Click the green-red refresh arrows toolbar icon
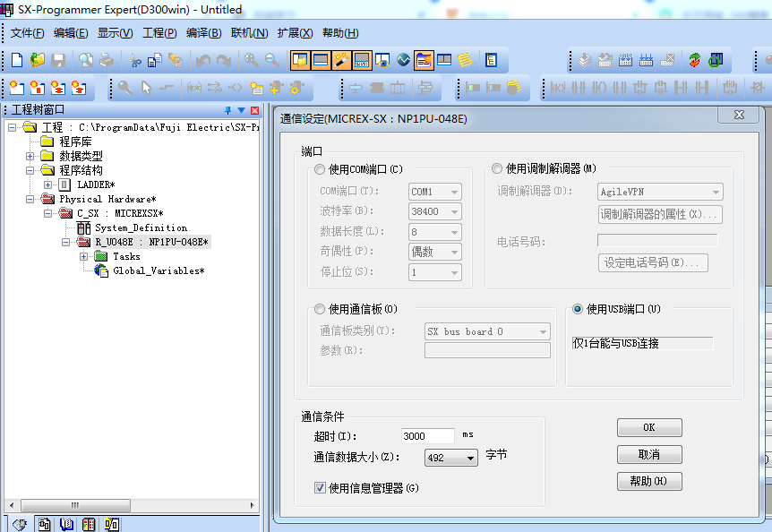 tap(695, 60)
